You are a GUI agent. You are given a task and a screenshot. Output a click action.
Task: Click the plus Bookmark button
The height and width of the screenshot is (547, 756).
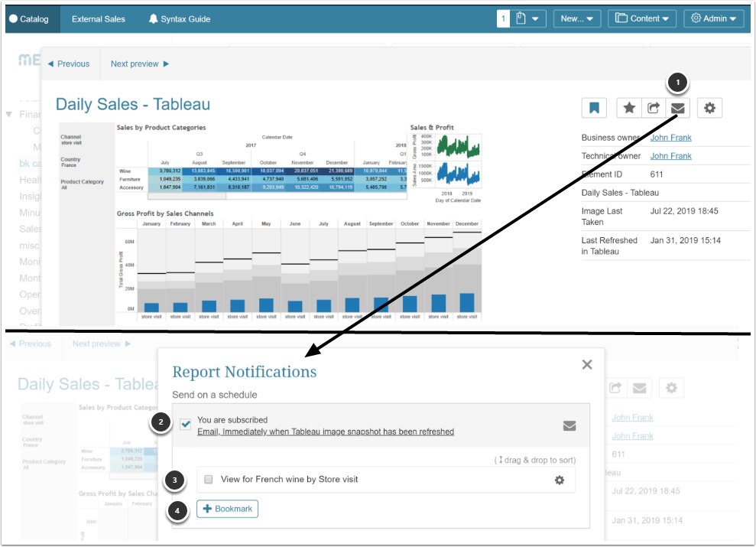(227, 509)
